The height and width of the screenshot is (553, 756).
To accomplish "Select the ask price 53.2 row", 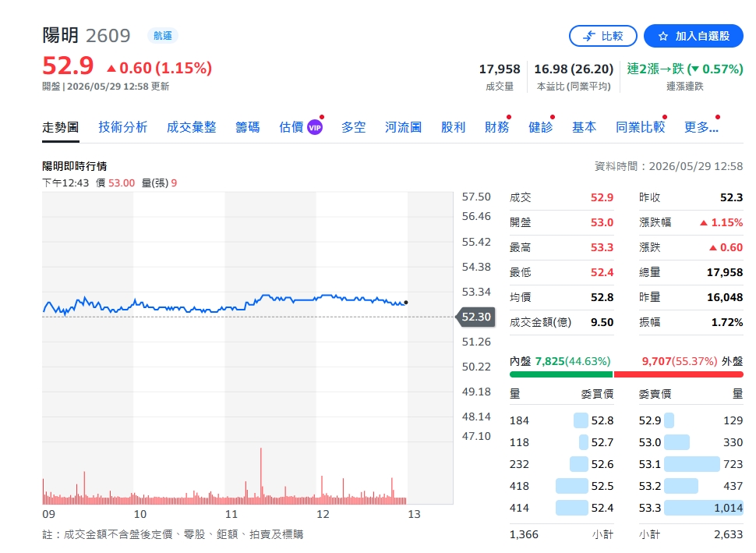I will (x=691, y=486).
